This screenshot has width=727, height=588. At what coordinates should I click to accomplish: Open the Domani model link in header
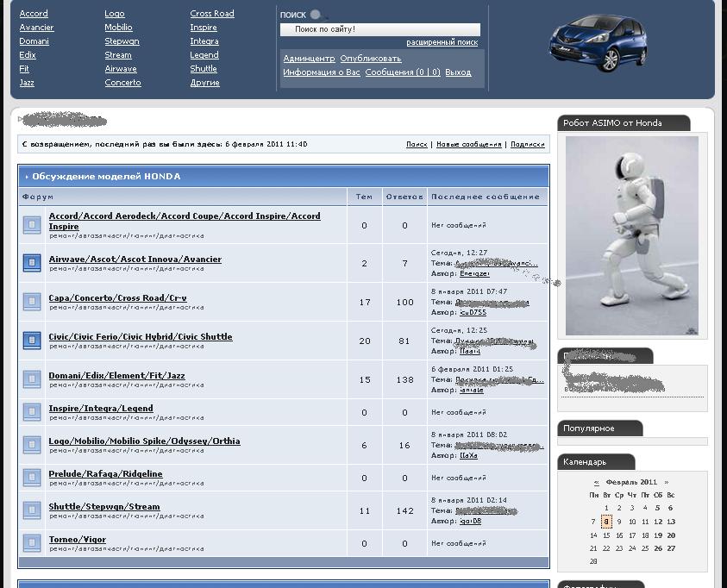(x=34, y=41)
